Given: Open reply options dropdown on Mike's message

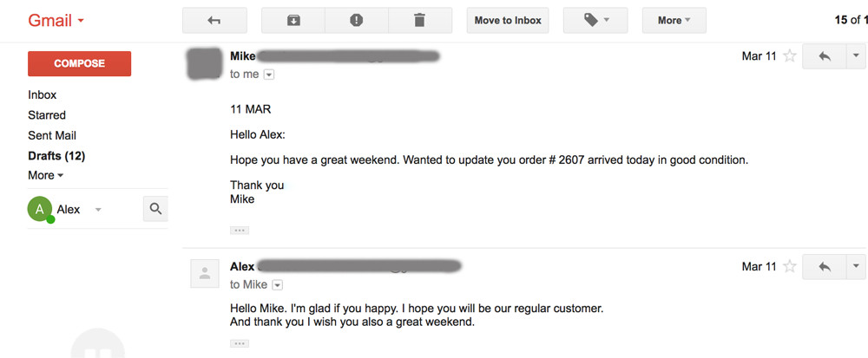Looking at the screenshot, I should [x=857, y=56].
